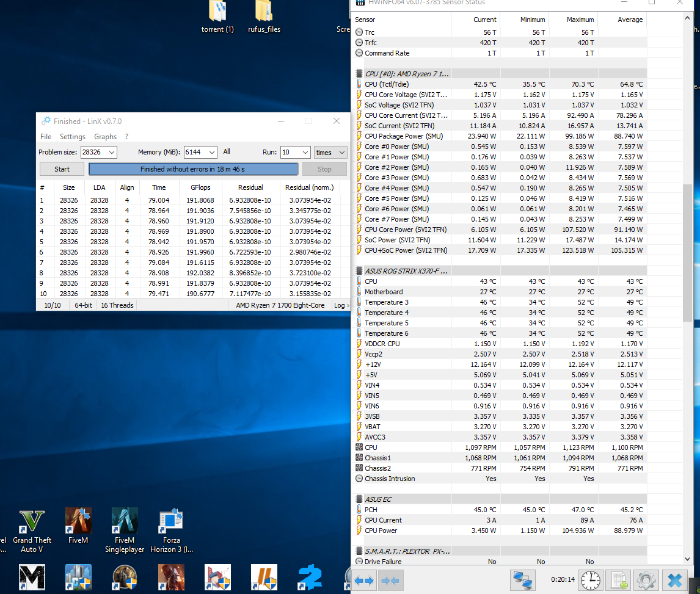Screen dimensions: 700x594
Task: Click the clock reset timer icon in HWiNFO
Action: click(x=591, y=580)
